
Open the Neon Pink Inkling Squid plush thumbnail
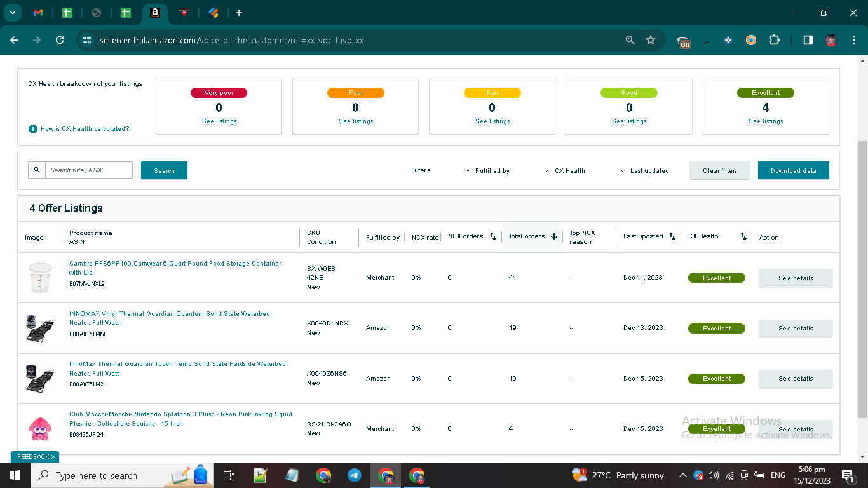[39, 429]
